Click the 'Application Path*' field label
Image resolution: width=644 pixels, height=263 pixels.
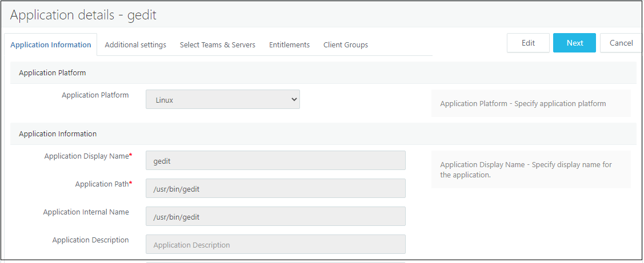[104, 184]
